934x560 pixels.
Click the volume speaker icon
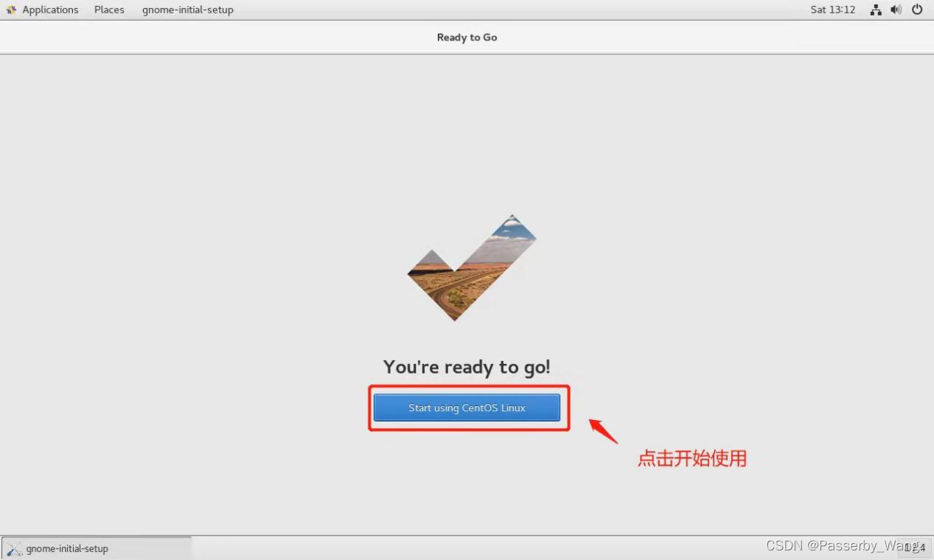pos(896,10)
